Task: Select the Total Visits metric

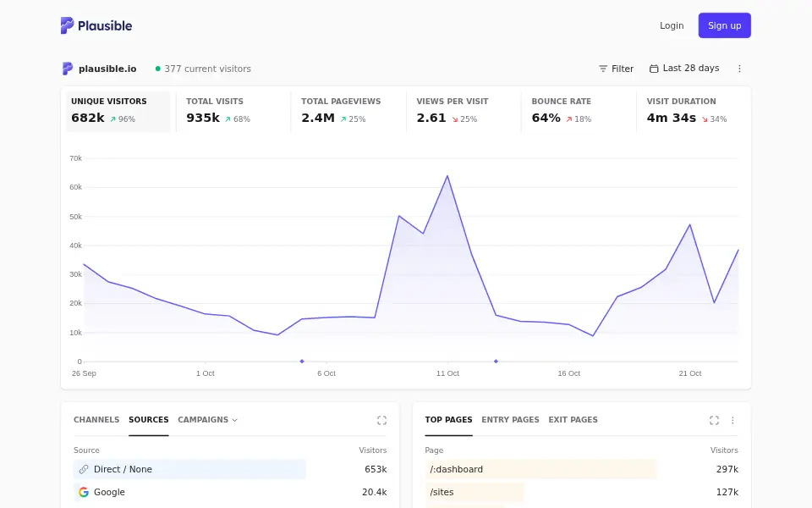Action: (x=233, y=112)
